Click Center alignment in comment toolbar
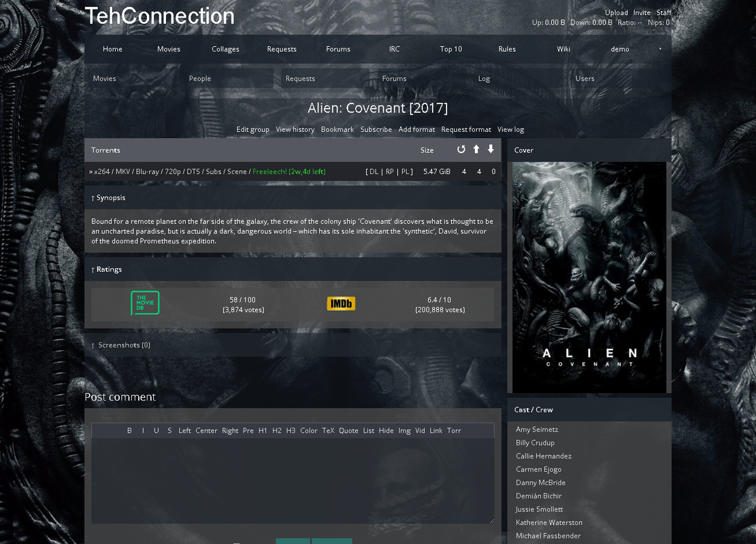This screenshot has width=756, height=544. [x=206, y=430]
